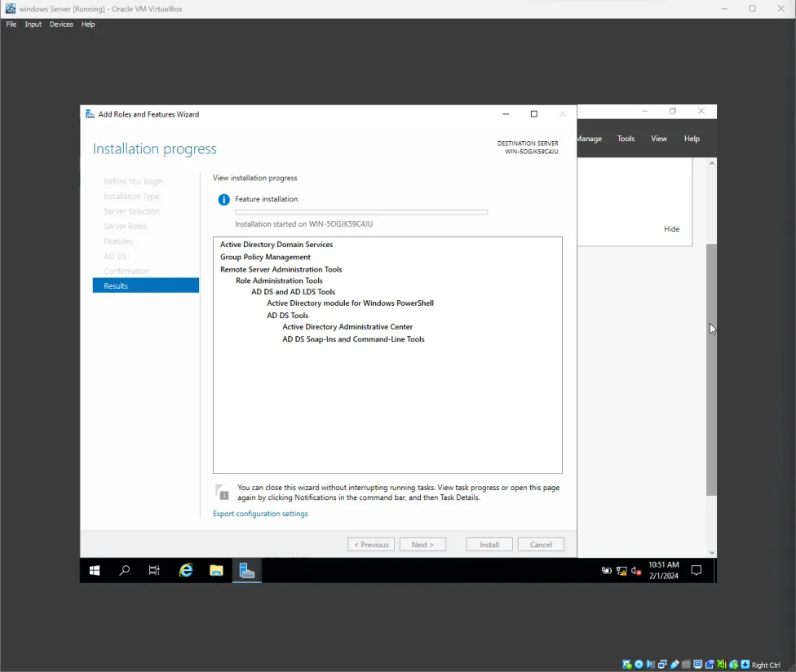Viewport: 796px width, 672px height.
Task: Click VirtualBox audio indicator icon
Action: click(651, 665)
